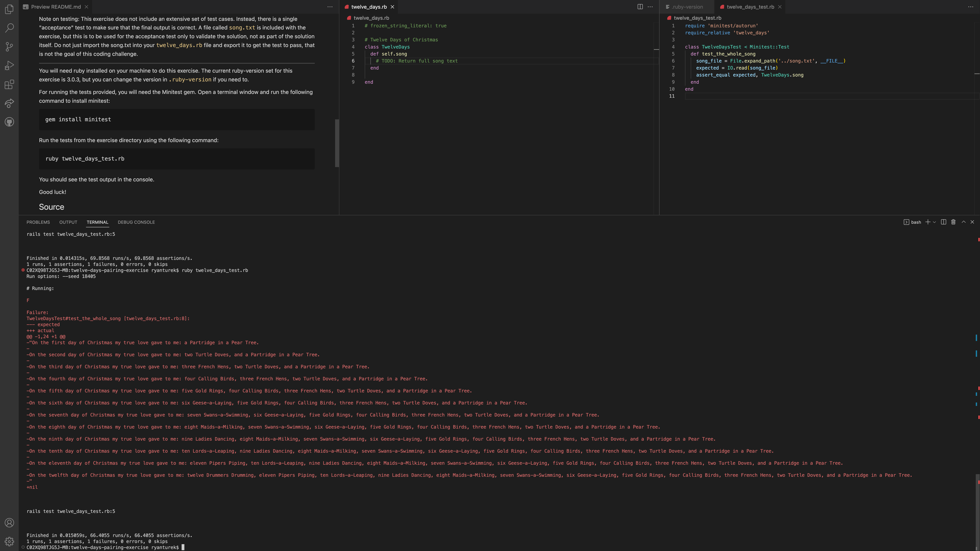Open the Extensions view
This screenshot has width=980, height=551.
pyautogui.click(x=9, y=84)
